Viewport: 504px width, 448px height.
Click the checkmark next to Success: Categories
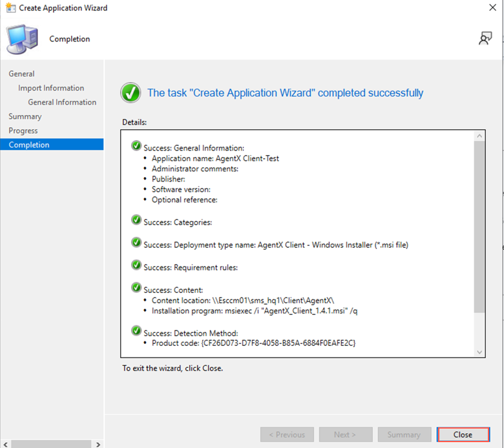pos(136,220)
